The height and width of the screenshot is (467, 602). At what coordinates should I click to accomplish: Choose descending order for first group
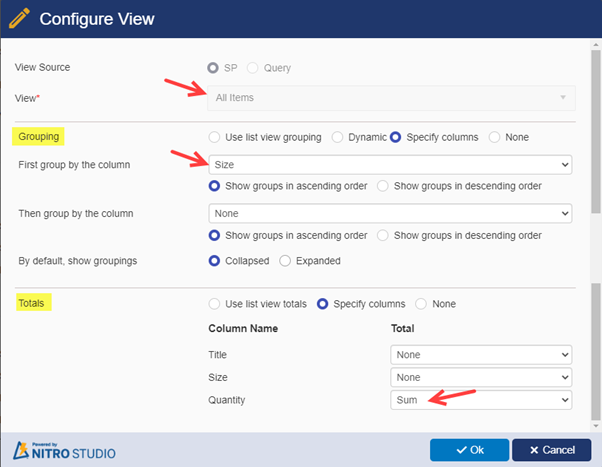pyautogui.click(x=382, y=186)
